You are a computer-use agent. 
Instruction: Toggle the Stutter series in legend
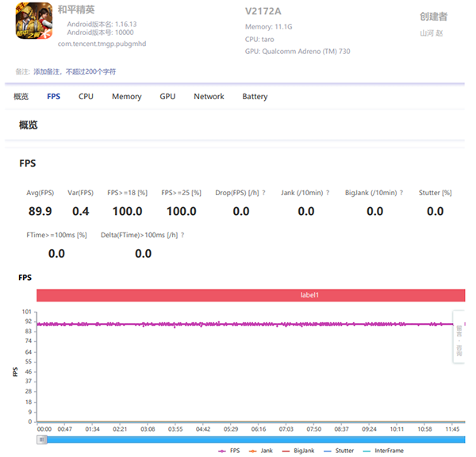[x=339, y=451]
